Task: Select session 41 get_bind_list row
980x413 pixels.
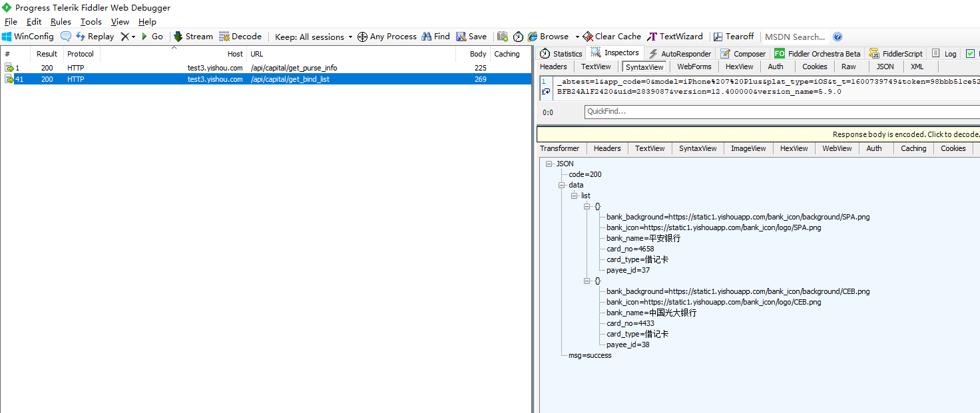Action: pyautogui.click(x=266, y=79)
